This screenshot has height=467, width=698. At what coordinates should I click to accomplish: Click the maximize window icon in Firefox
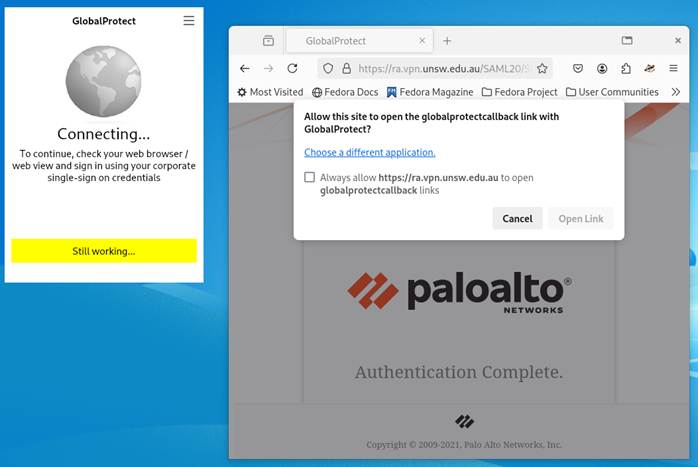click(627, 41)
